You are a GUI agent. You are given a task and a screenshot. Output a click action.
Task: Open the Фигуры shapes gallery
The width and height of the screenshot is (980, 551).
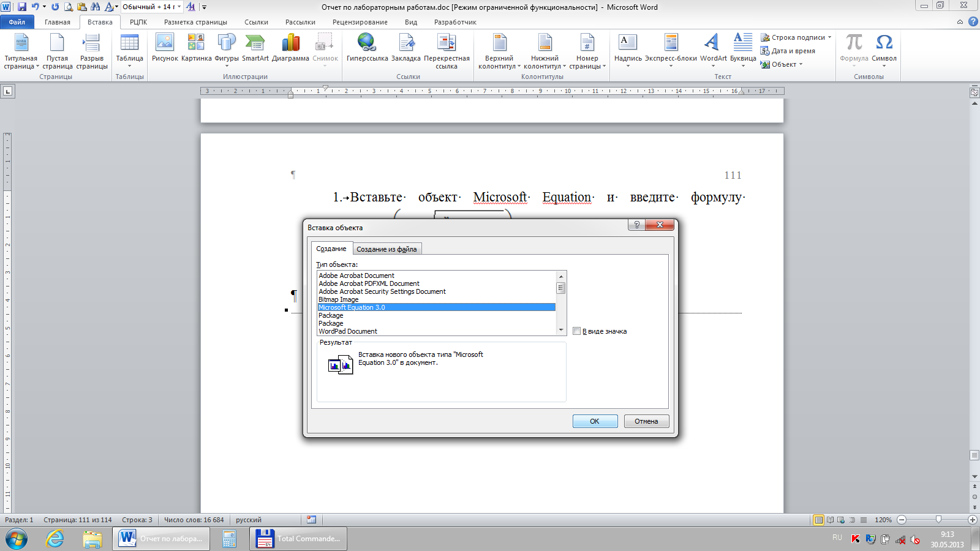point(227,50)
